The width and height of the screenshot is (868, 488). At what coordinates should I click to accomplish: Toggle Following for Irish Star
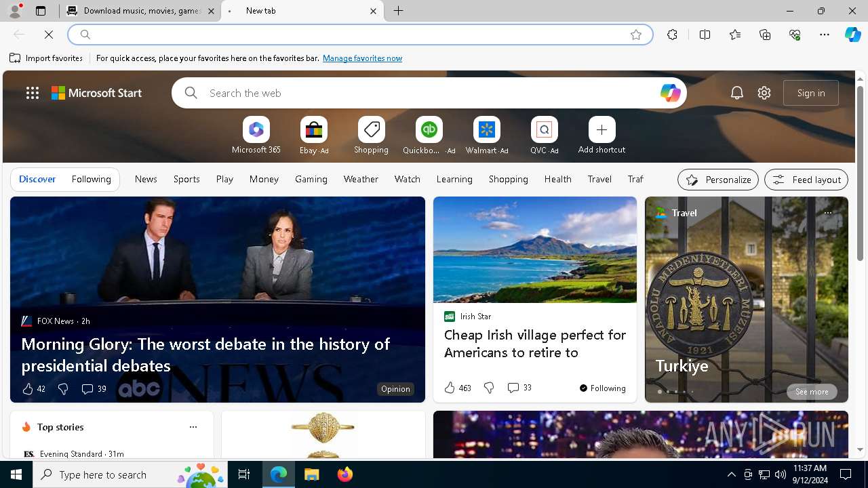point(602,388)
